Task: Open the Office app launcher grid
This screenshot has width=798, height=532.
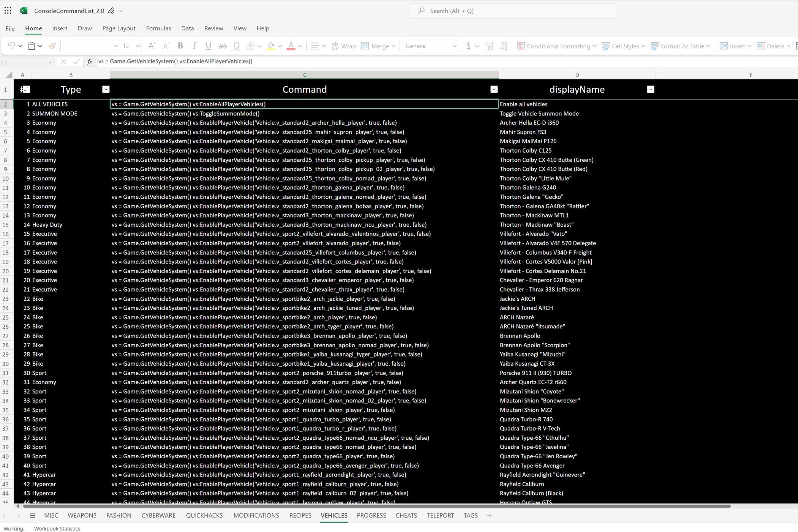Action: point(8,11)
